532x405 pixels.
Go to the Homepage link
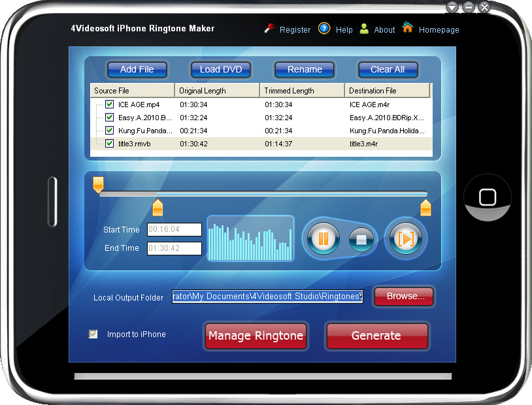439,30
